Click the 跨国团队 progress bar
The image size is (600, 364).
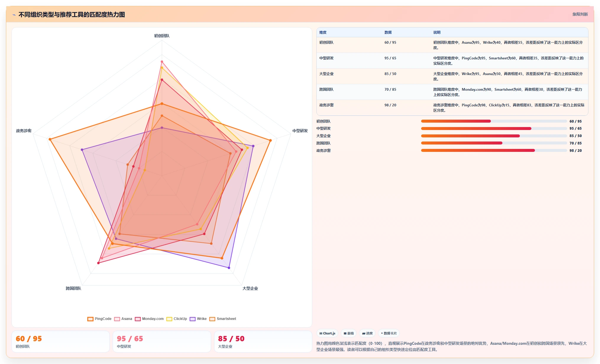[x=494, y=143]
